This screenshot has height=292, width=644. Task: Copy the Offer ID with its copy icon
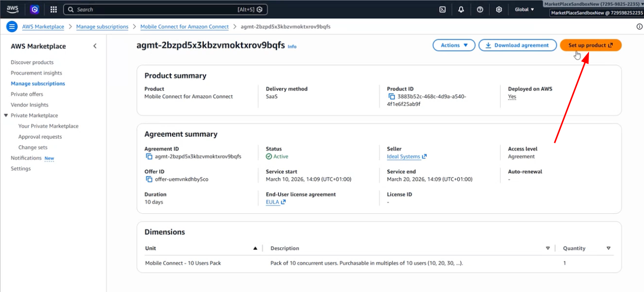(x=149, y=179)
